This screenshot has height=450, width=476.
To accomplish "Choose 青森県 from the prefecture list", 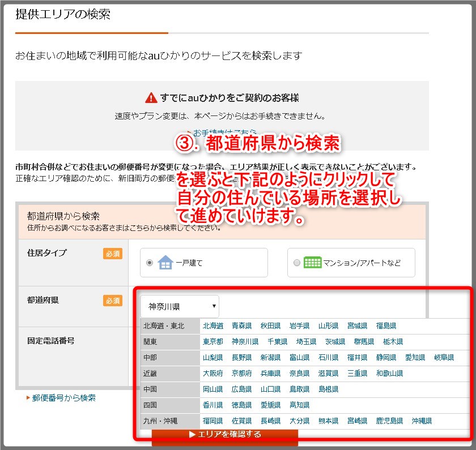I will tap(241, 325).
